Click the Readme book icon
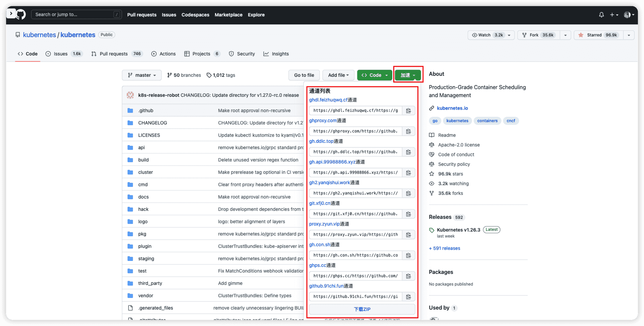This screenshot has width=644, height=326. click(432, 135)
